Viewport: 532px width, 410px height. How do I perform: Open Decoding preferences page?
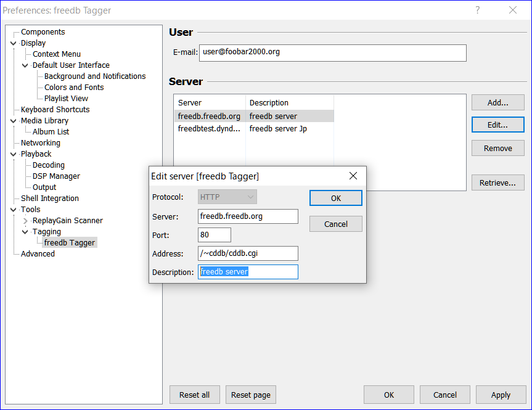(49, 165)
